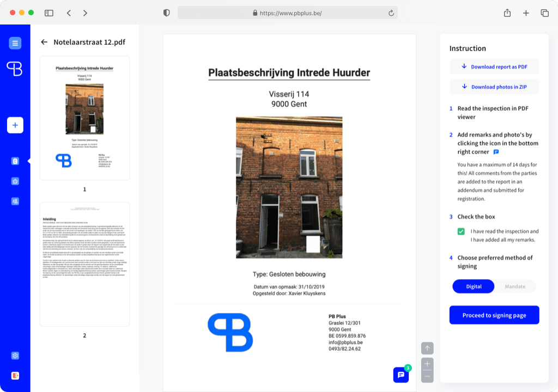Select the Mandate signing method
Viewport: 558px width, 392px height.
(x=515, y=286)
